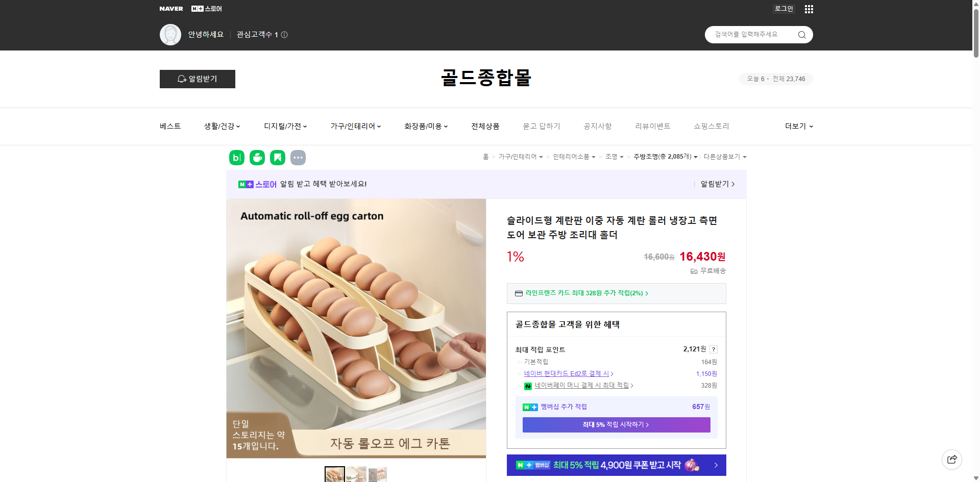Click the floating share icon bottom right
980x482 pixels.
(952, 459)
